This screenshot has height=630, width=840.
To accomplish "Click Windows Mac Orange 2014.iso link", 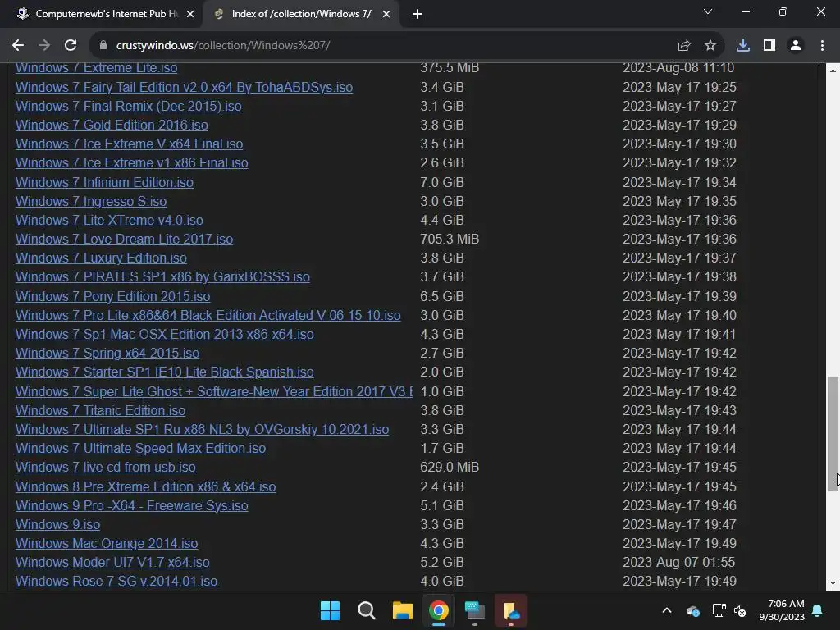I will 107,543.
